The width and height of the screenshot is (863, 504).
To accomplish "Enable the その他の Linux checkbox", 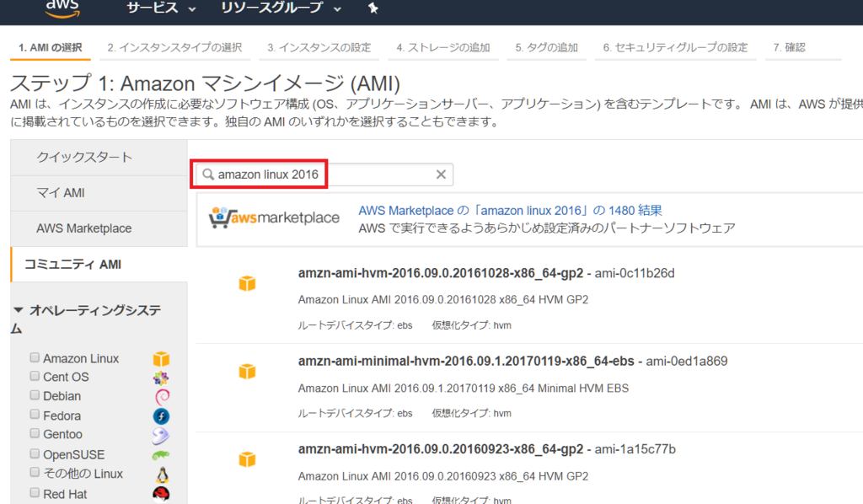I will [35, 473].
